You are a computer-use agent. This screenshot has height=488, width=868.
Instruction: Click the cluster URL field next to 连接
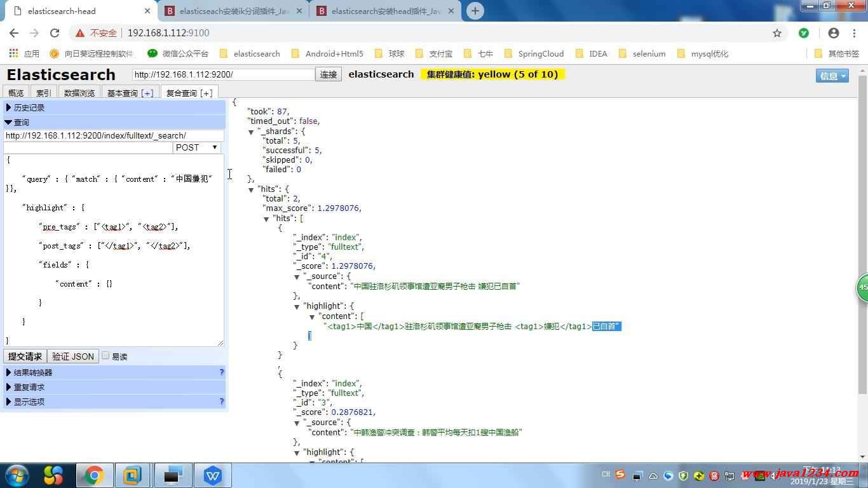click(224, 74)
